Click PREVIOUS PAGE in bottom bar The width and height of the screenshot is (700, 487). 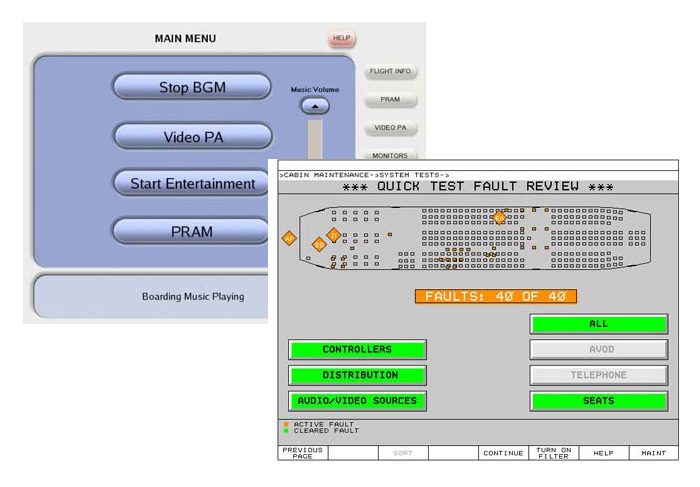click(302, 453)
